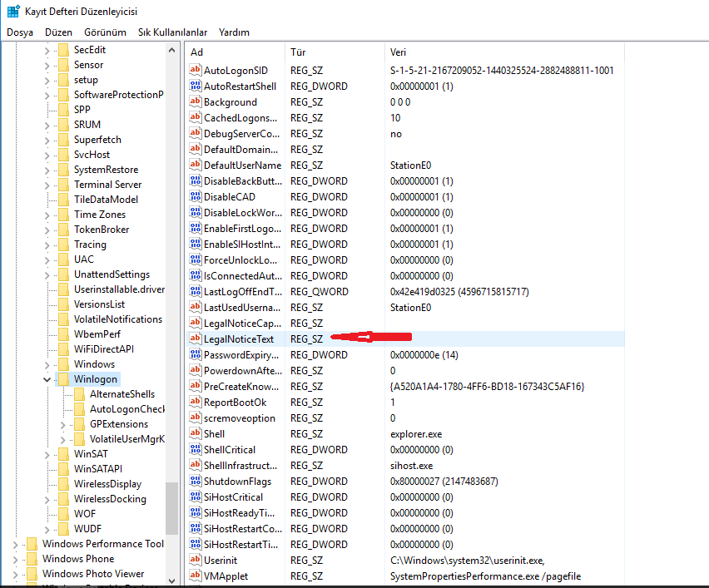
Task: Expand the WirelessDocking node
Action: pos(47,499)
